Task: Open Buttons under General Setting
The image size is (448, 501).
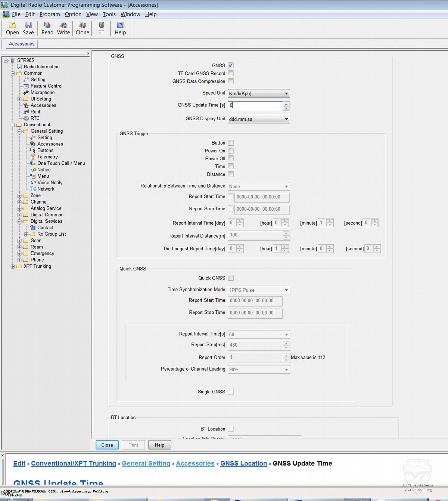Action: [45, 151]
